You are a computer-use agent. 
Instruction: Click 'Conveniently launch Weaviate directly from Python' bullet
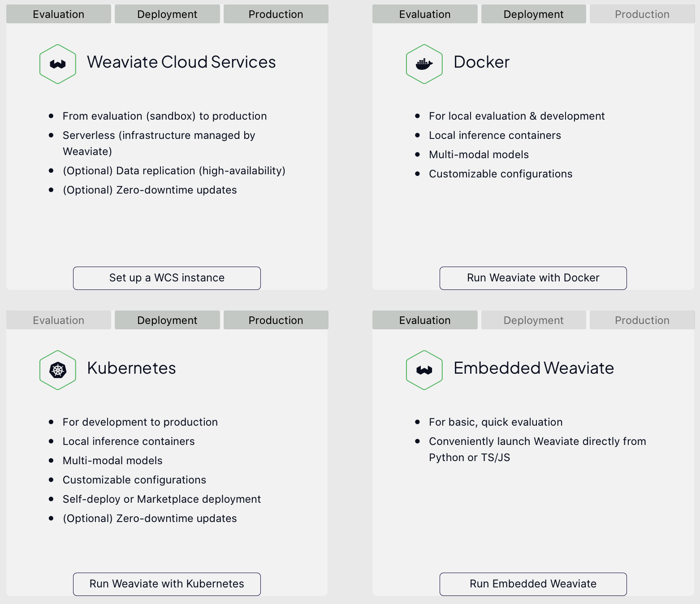pos(537,449)
